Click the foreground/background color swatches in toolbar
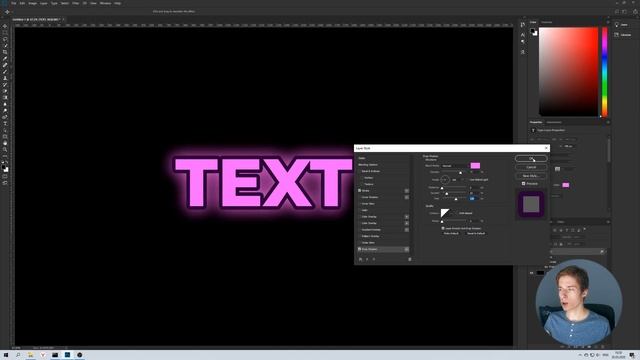The width and height of the screenshot is (640, 360). (x=5, y=168)
